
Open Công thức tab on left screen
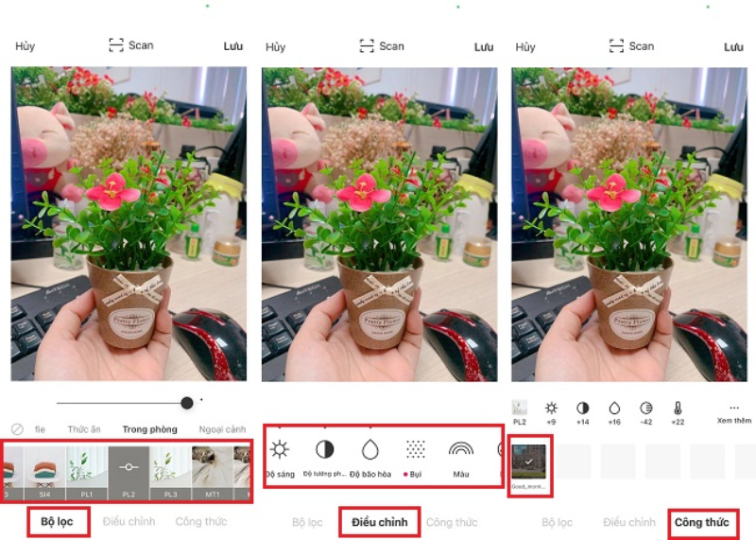tap(201, 521)
